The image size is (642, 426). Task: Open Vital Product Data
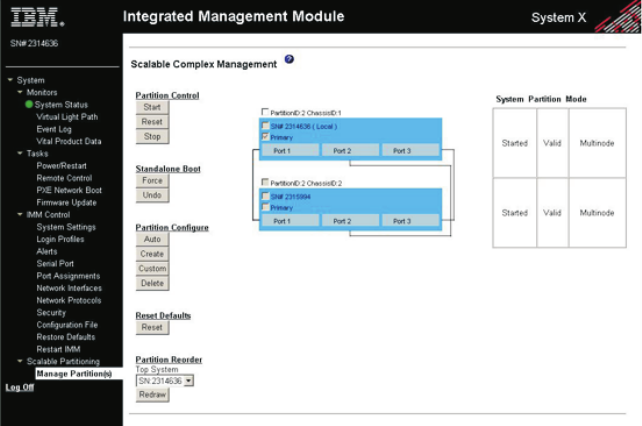point(69,141)
